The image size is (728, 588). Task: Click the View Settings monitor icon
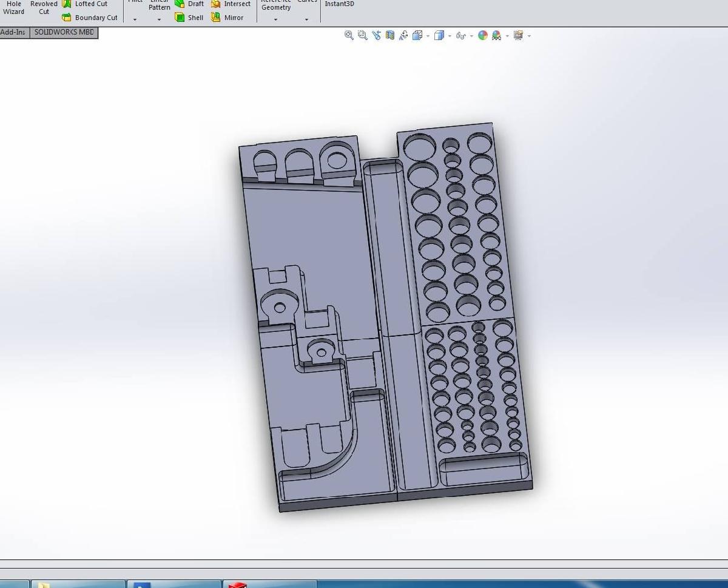[518, 35]
